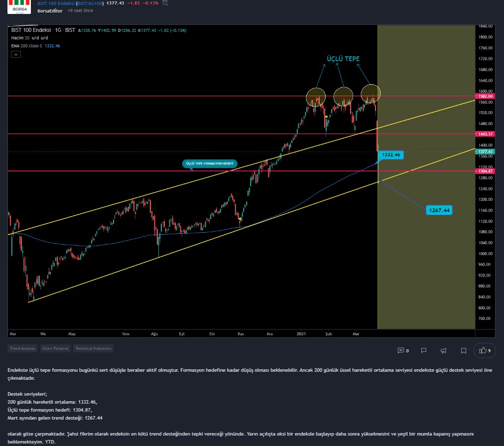Click the 1000.00 level on price axis
This screenshot has height=446, width=504.
pyautogui.click(x=485, y=254)
